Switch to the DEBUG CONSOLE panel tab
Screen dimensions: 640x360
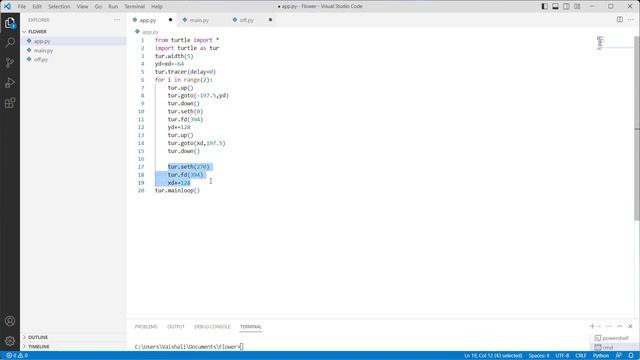(212, 327)
